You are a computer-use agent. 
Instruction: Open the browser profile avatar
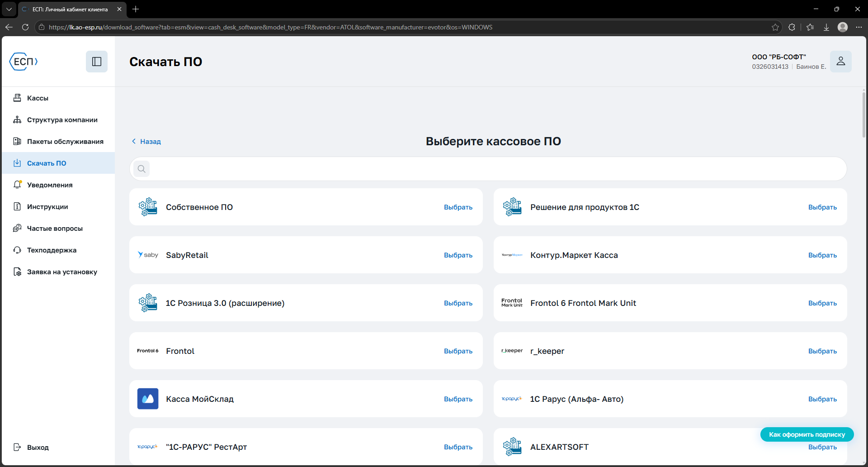pyautogui.click(x=843, y=27)
